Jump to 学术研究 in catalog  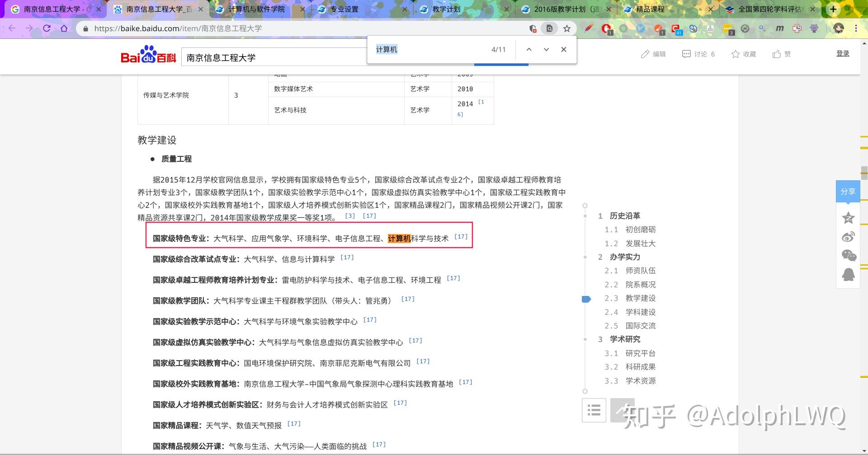click(x=625, y=339)
